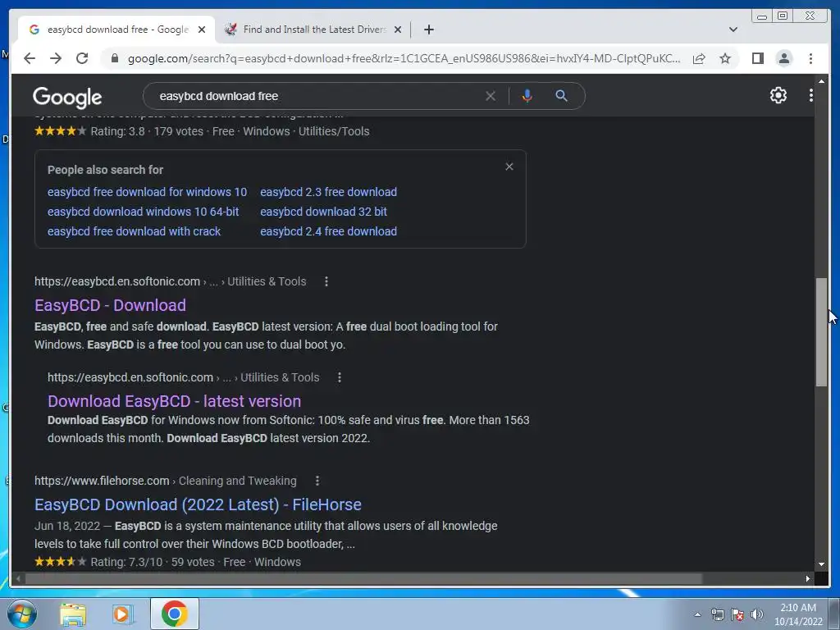Open Google quick settings gear
Screen dimensions: 840x630
coord(778,95)
